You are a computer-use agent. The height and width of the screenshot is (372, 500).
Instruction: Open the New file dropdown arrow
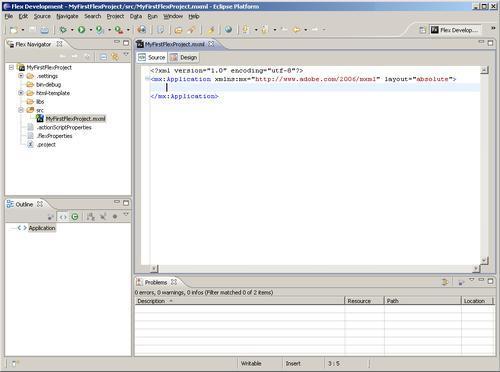(23, 30)
